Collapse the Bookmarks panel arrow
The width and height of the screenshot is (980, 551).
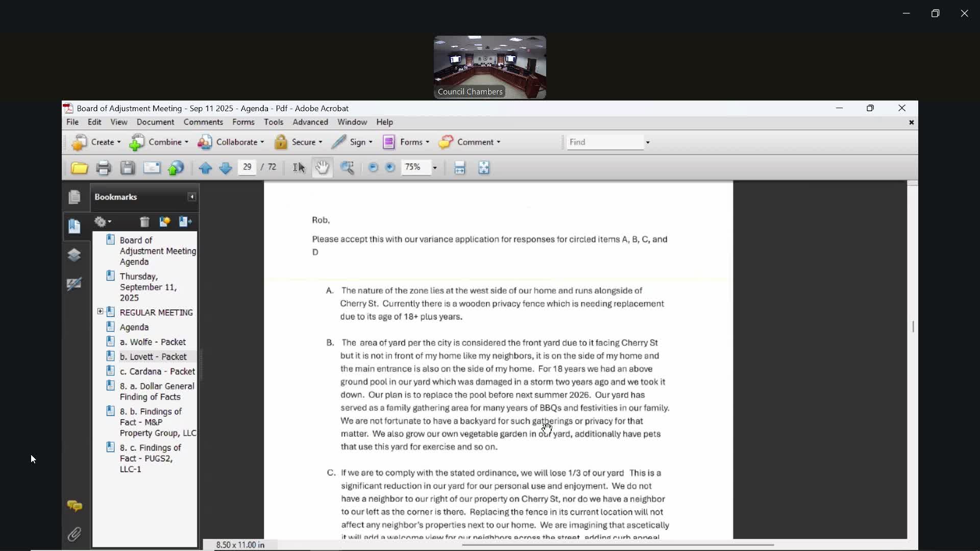pyautogui.click(x=192, y=197)
